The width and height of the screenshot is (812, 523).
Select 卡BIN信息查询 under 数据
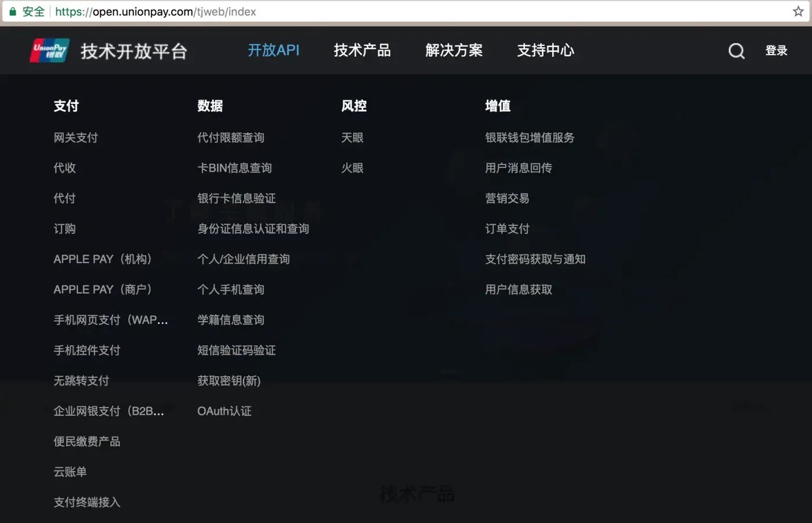[x=234, y=168]
